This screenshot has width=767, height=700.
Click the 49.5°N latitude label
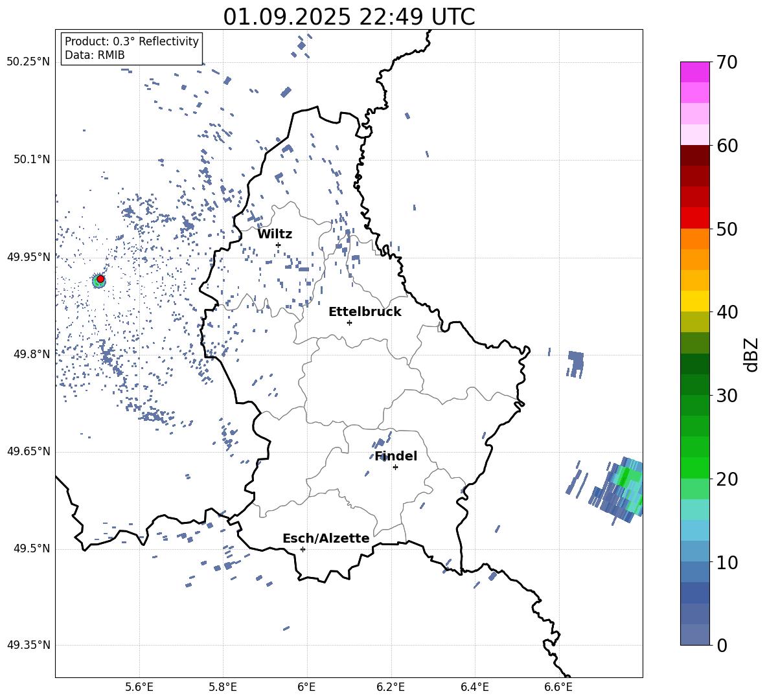(31, 548)
